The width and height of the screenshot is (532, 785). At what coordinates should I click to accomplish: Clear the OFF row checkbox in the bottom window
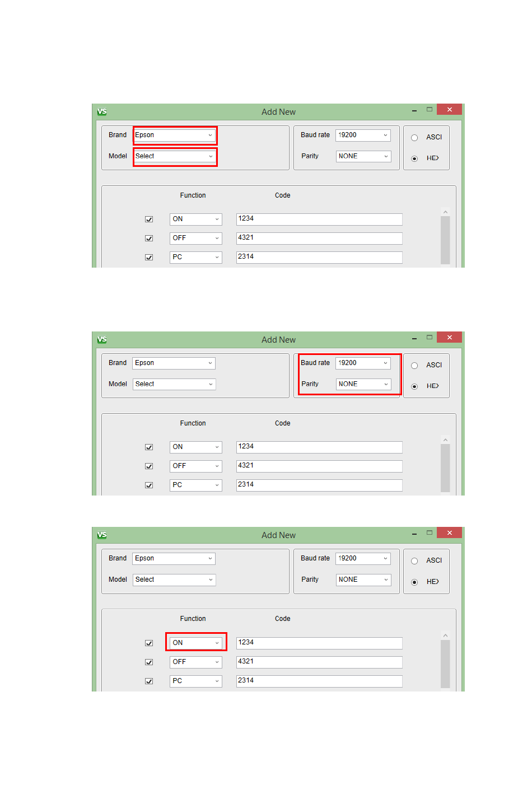149,662
